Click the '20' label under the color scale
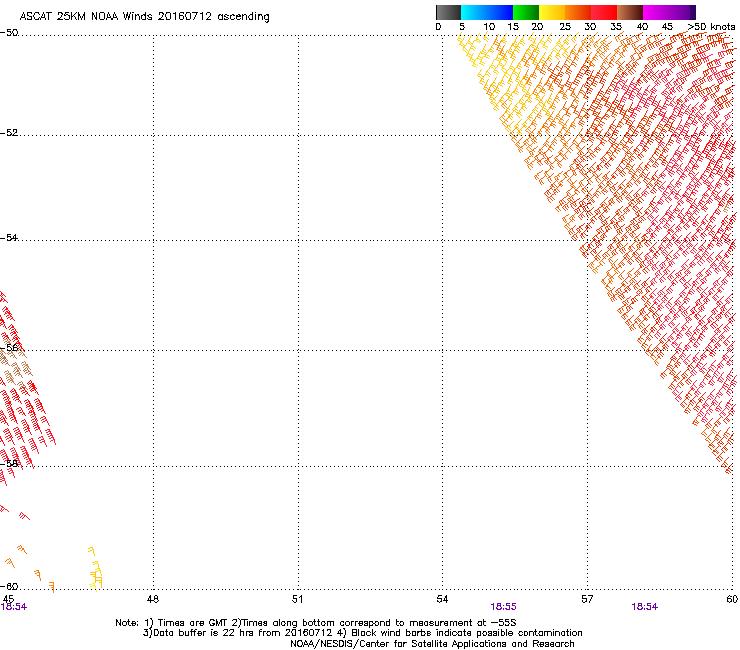740x650 pixels. pyautogui.click(x=537, y=27)
